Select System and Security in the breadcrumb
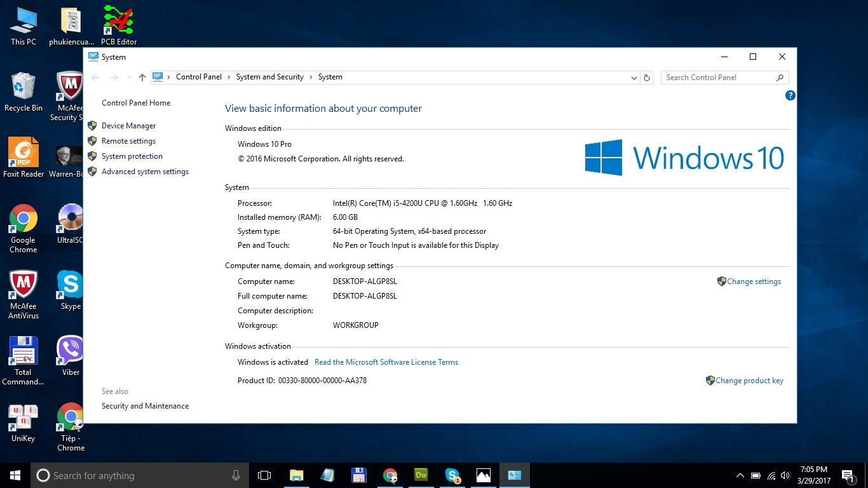This screenshot has height=488, width=868. pyautogui.click(x=270, y=77)
